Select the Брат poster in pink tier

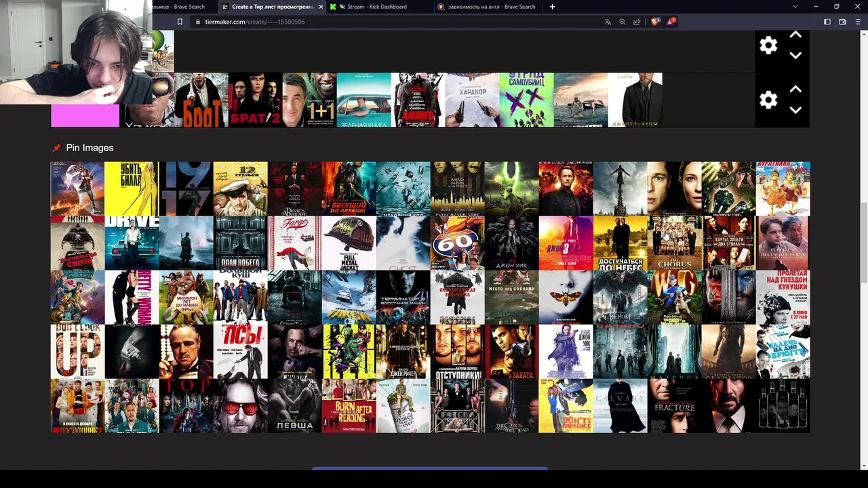click(201, 100)
